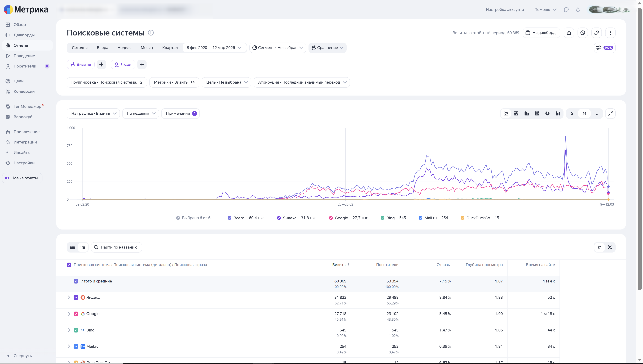Open the Сегмент dropdown
Viewport: 643px width, 364px height.
point(278,48)
